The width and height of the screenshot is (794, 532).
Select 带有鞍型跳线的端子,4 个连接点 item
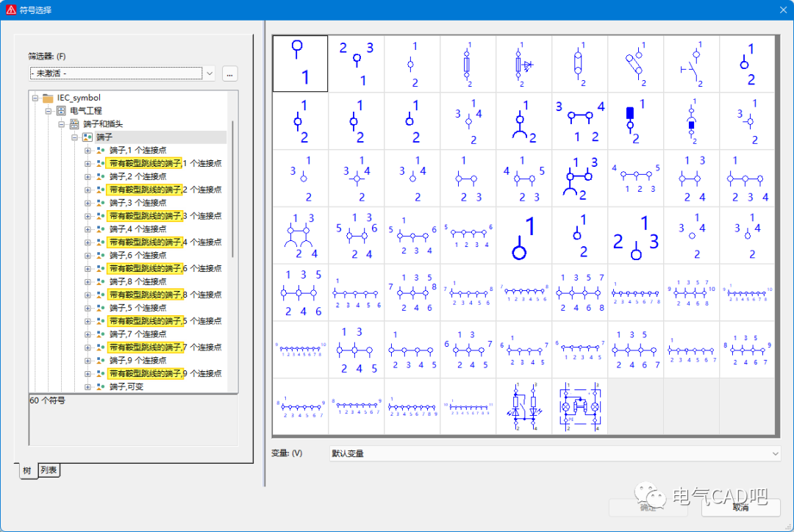pyautogui.click(x=165, y=242)
